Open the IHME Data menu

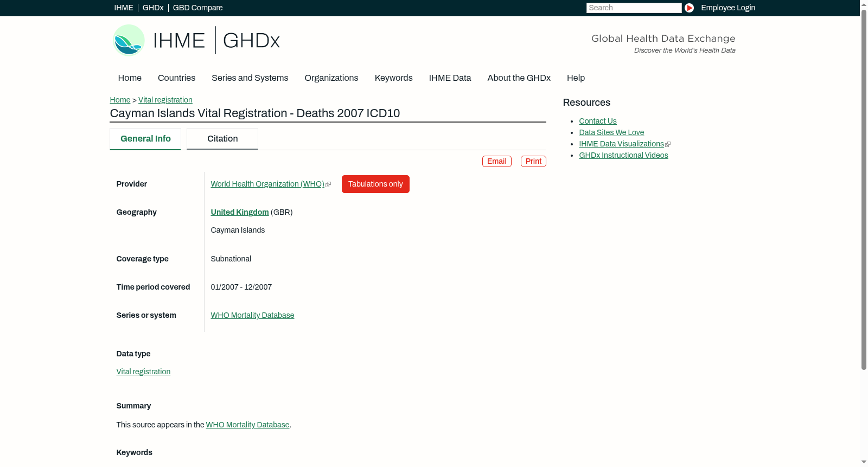(450, 78)
